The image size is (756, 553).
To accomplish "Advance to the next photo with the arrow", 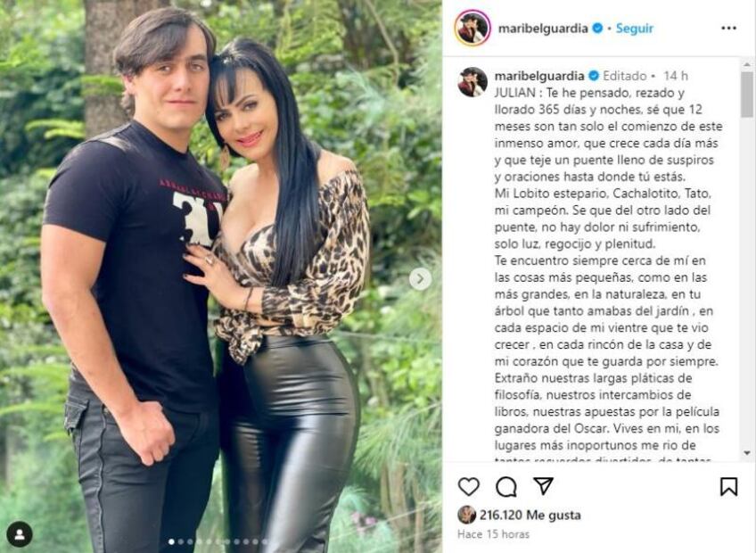I will pyautogui.click(x=421, y=279).
